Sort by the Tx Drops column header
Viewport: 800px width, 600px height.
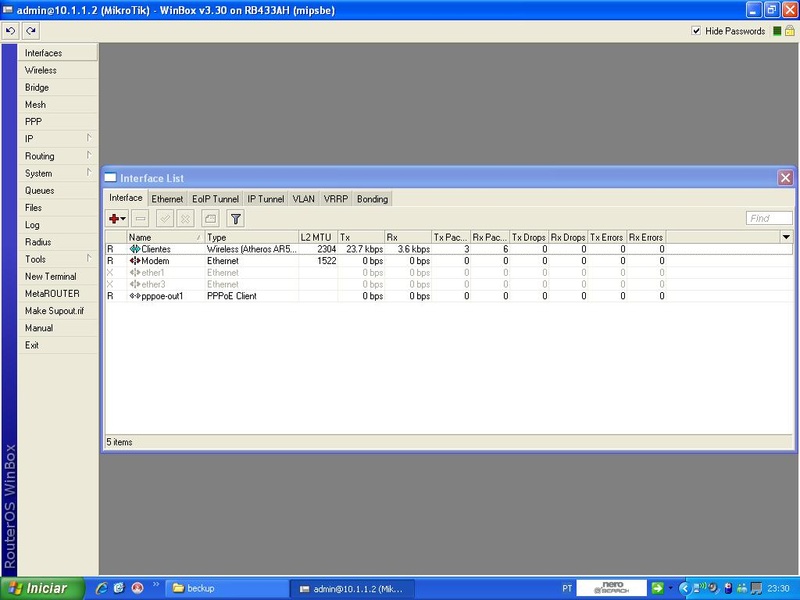(529, 237)
